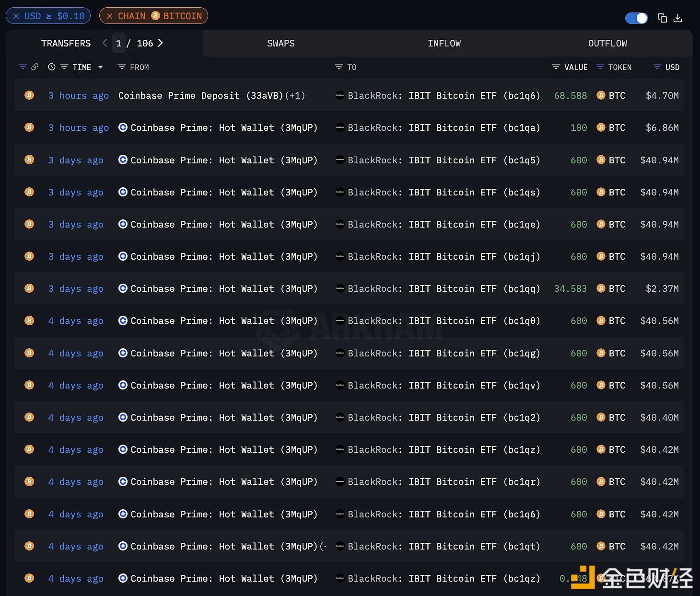Switch to the INFLOW tab
The height and width of the screenshot is (596, 700).
pos(444,44)
